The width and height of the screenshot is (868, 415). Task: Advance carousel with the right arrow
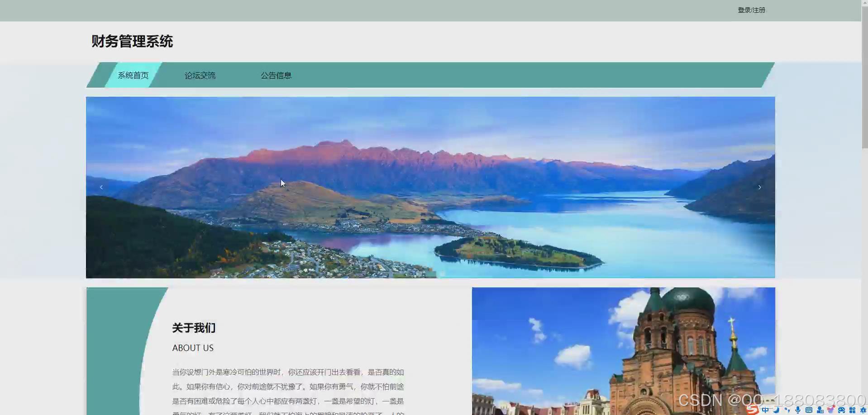759,187
